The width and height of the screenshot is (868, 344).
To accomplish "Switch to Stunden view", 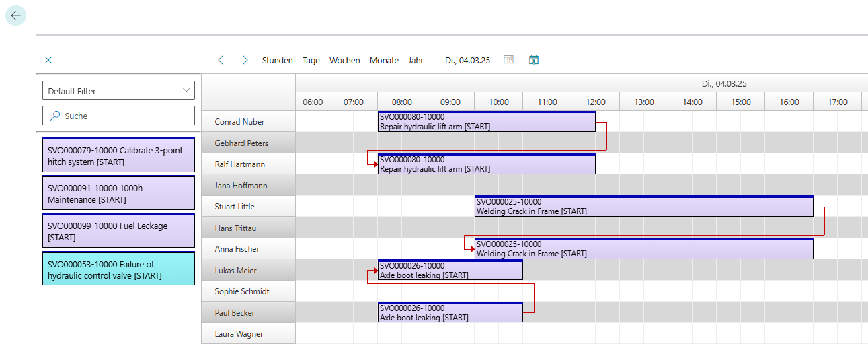I will pos(278,60).
